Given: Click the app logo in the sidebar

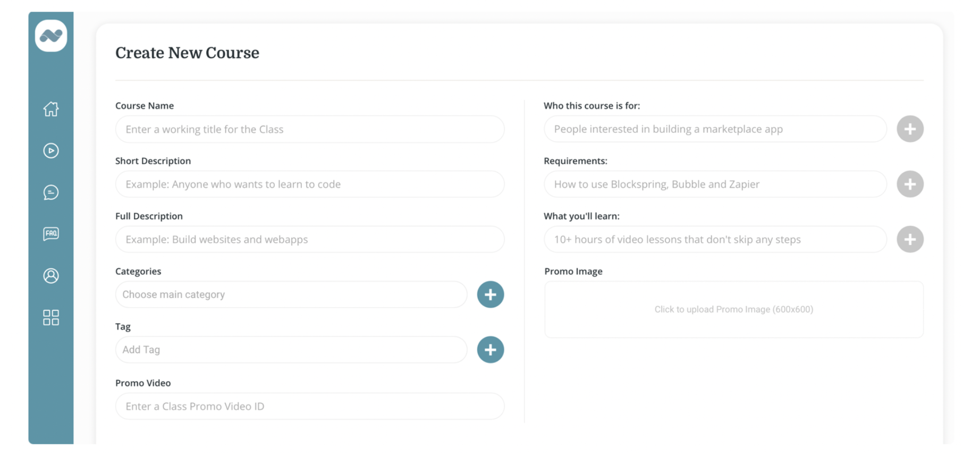Looking at the screenshot, I should coord(51,36).
